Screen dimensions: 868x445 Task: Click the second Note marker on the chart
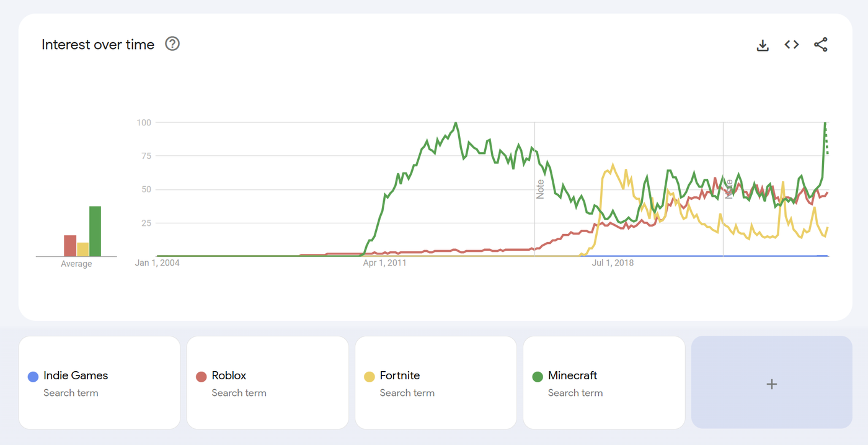tap(728, 189)
